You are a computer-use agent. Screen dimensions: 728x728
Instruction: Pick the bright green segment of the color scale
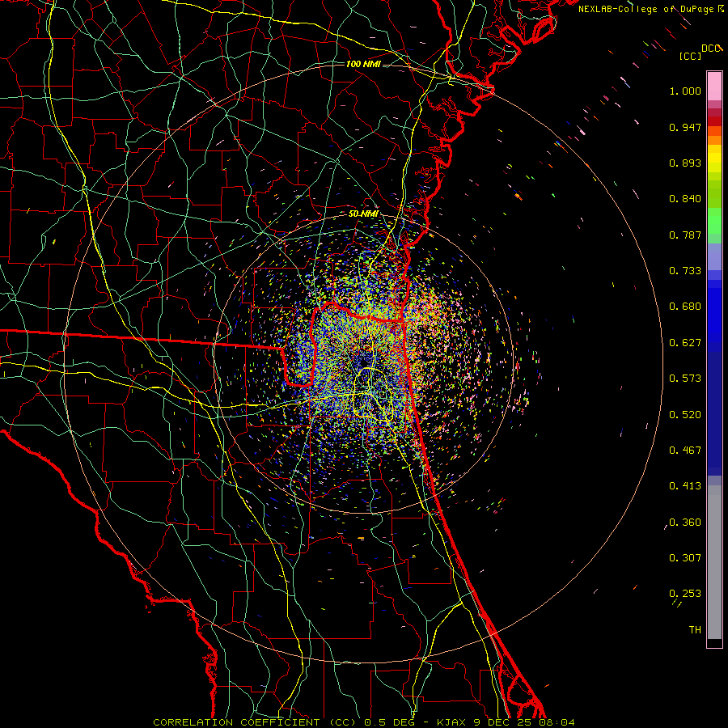(x=714, y=221)
